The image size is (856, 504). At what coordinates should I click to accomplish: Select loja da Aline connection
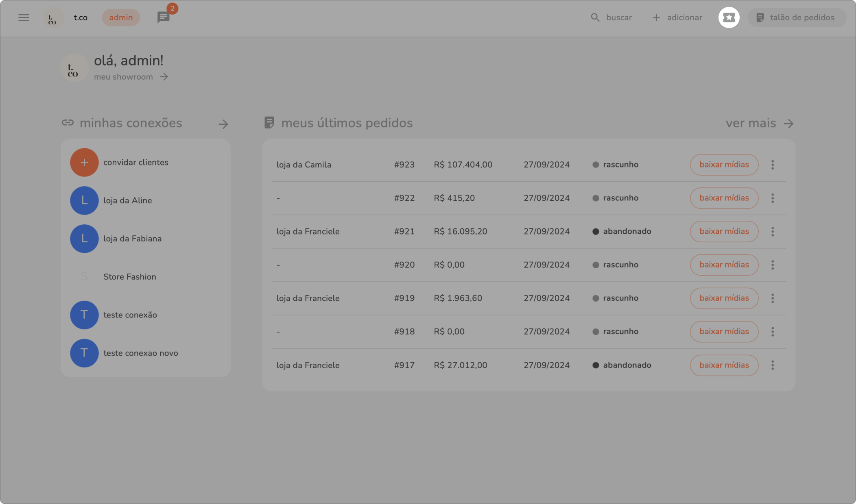point(127,200)
